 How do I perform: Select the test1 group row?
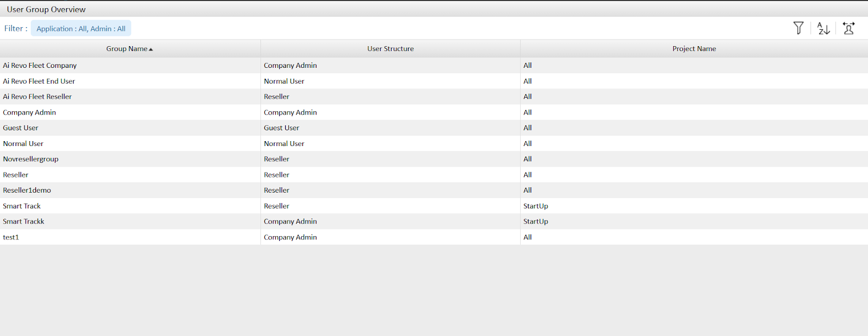pyautogui.click(x=11, y=237)
